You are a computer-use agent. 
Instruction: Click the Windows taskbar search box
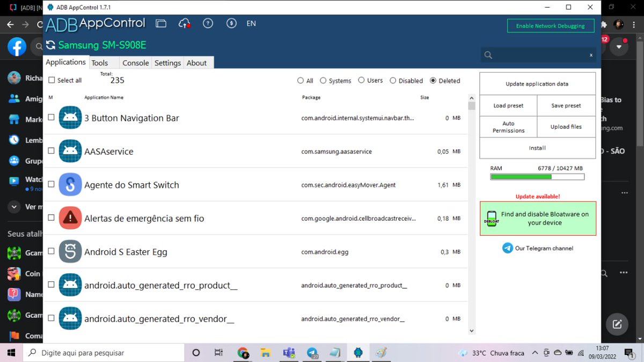[x=104, y=353]
